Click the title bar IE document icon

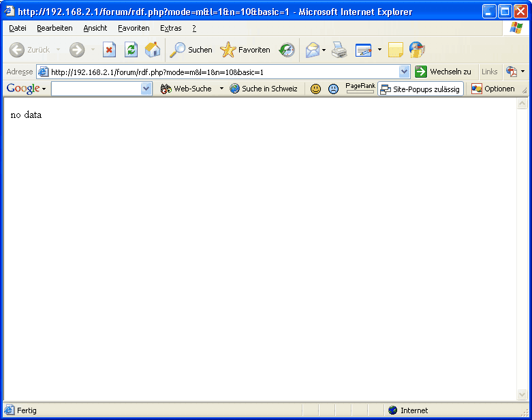pyautogui.click(x=9, y=12)
